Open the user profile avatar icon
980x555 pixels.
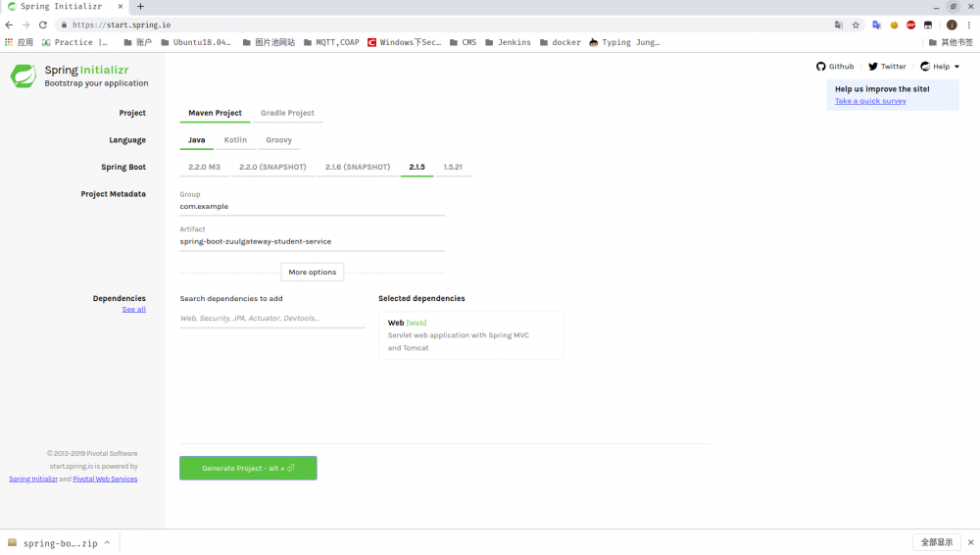(x=952, y=25)
